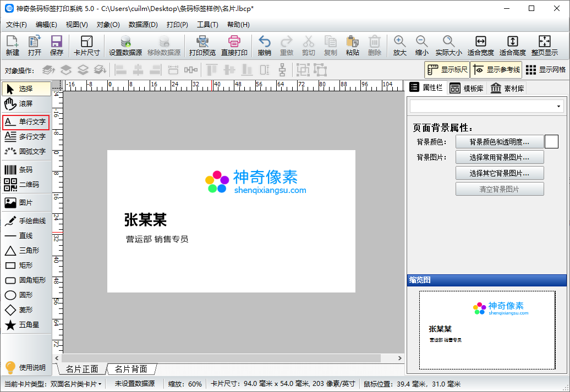Select the 圆角矩形 rounded rectangle tool
Image resolution: width=570 pixels, height=392 pixels.
tap(25, 280)
